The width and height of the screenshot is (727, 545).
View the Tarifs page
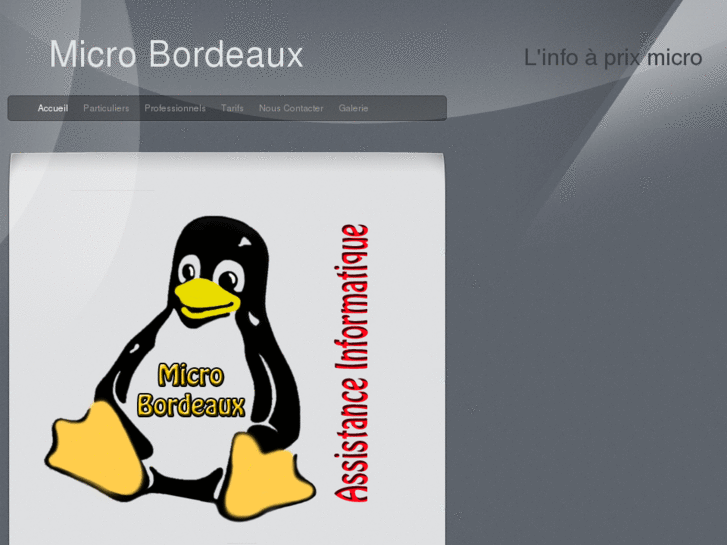coord(232,108)
